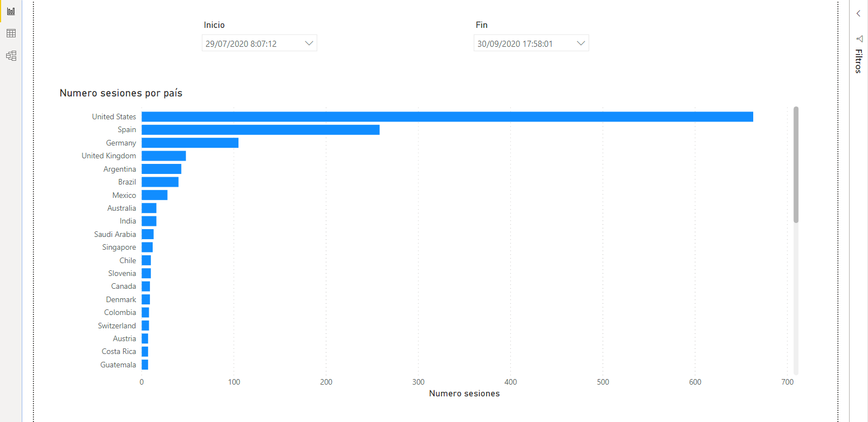
Task: Open the Inicio date dropdown
Action: tap(309, 42)
